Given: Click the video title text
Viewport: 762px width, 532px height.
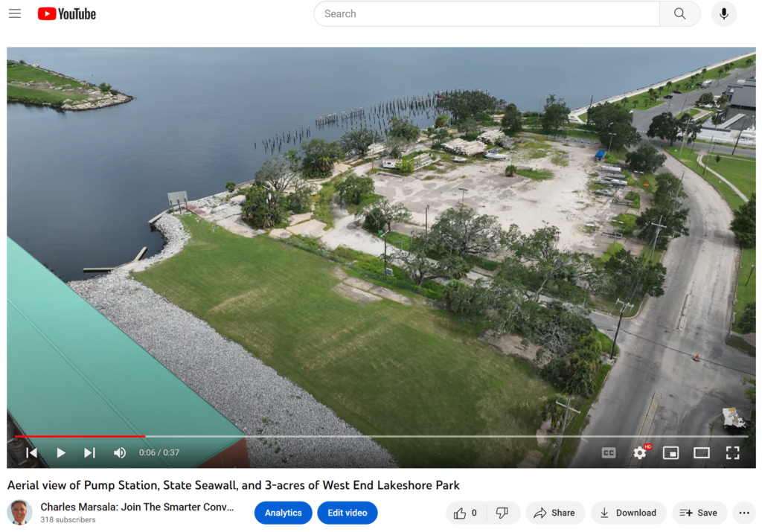Looking at the screenshot, I should [233, 485].
